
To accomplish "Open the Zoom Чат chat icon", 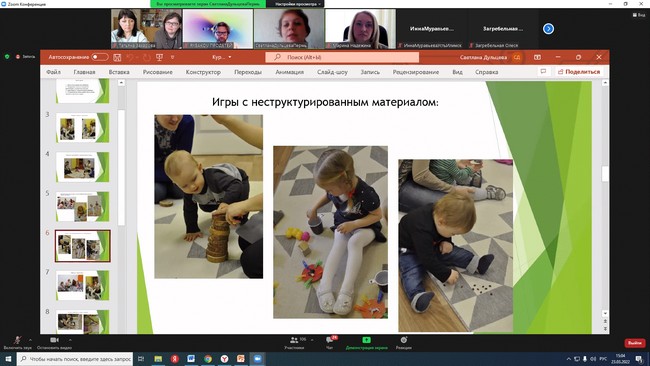I will (x=330, y=340).
